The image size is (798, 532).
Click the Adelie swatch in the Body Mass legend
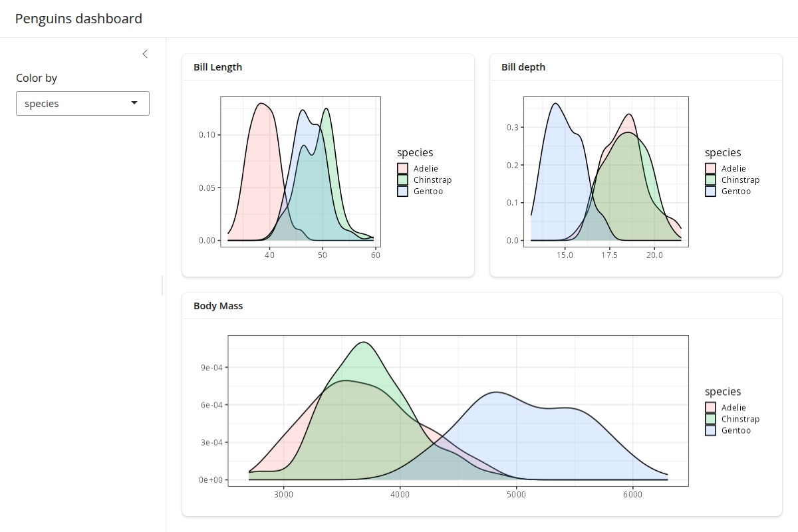[710, 408]
